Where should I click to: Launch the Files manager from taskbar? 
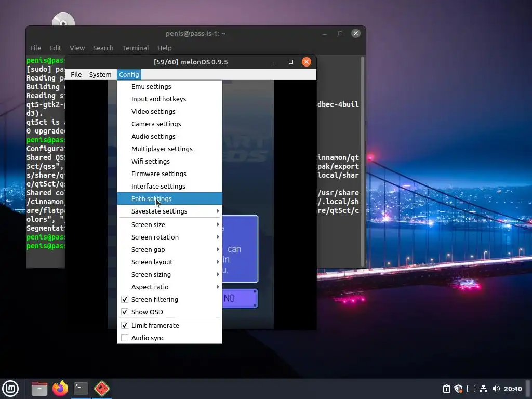pyautogui.click(x=39, y=389)
